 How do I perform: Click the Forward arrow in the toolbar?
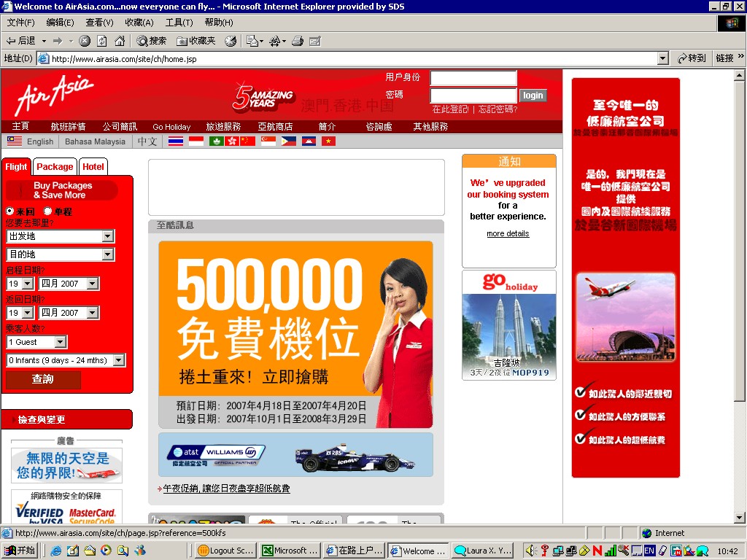[x=58, y=41]
